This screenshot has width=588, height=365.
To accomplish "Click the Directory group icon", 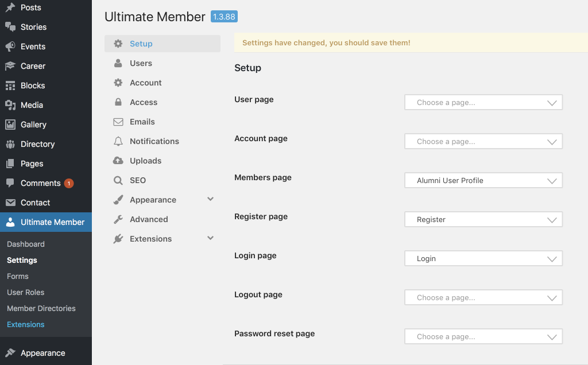I will (10, 144).
